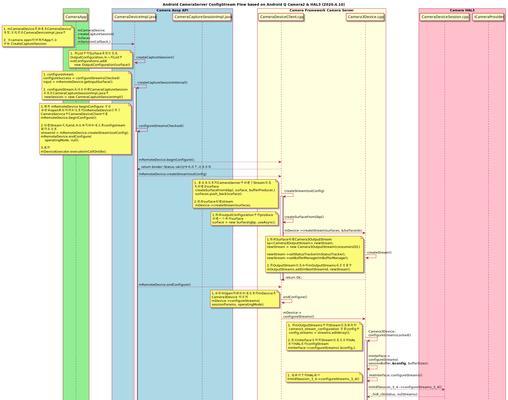Click the diagram title about ConfigStream Flow
This screenshot has width=508, height=400.
pos(254,5)
